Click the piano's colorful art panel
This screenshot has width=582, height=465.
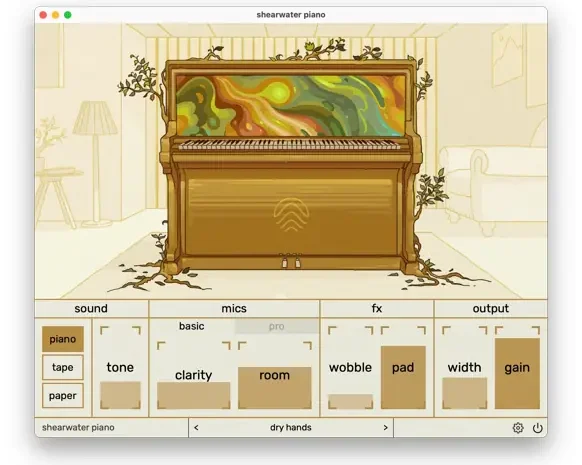point(291,105)
